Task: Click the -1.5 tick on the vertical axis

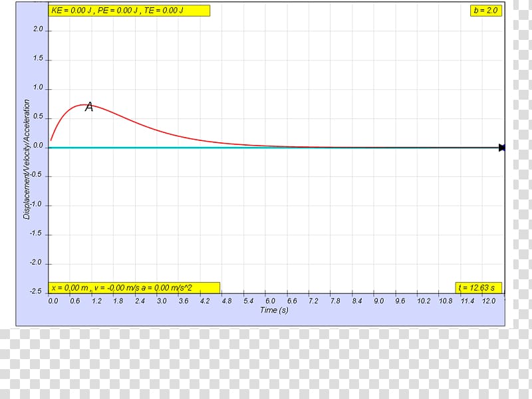Action: (37, 233)
